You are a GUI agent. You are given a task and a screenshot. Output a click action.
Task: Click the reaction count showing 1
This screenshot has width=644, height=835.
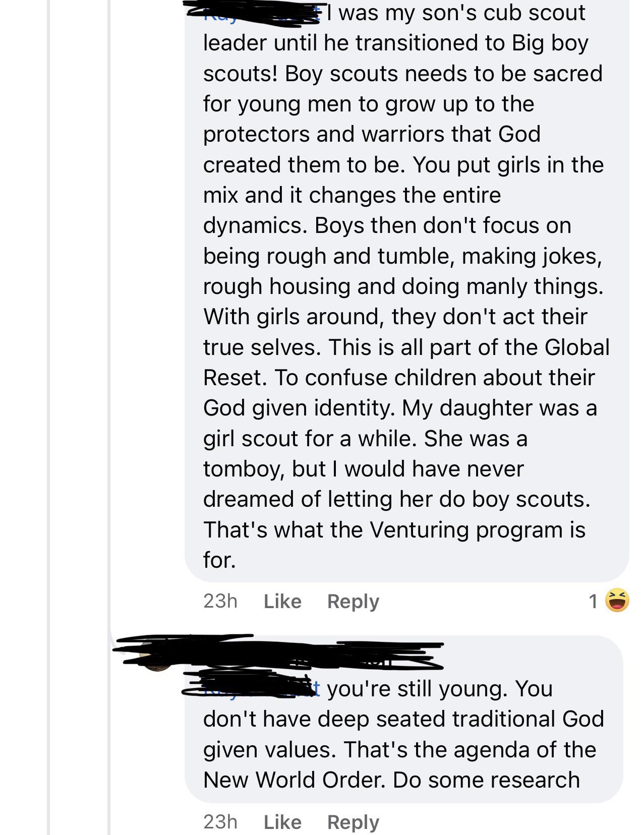point(593,601)
